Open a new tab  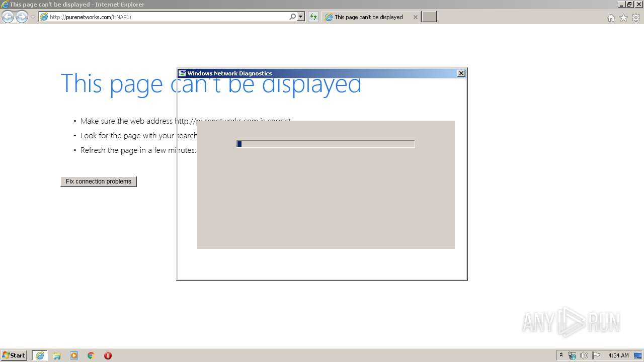point(429,17)
